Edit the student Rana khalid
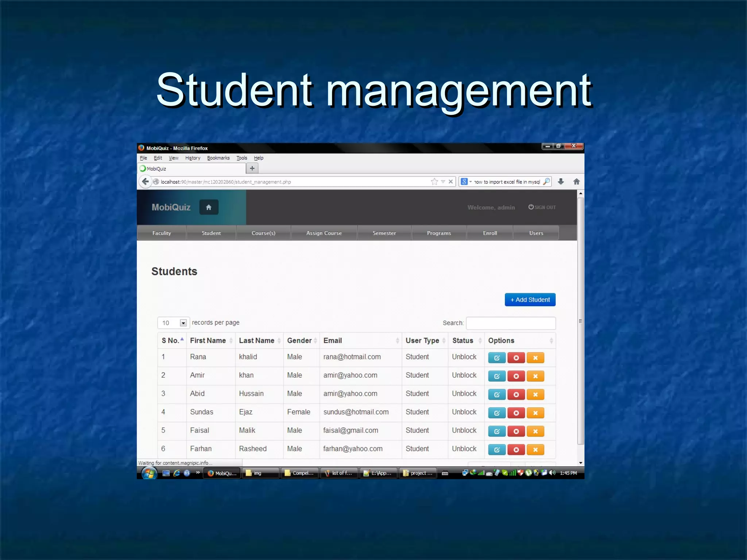The width and height of the screenshot is (747, 560). [x=497, y=358]
